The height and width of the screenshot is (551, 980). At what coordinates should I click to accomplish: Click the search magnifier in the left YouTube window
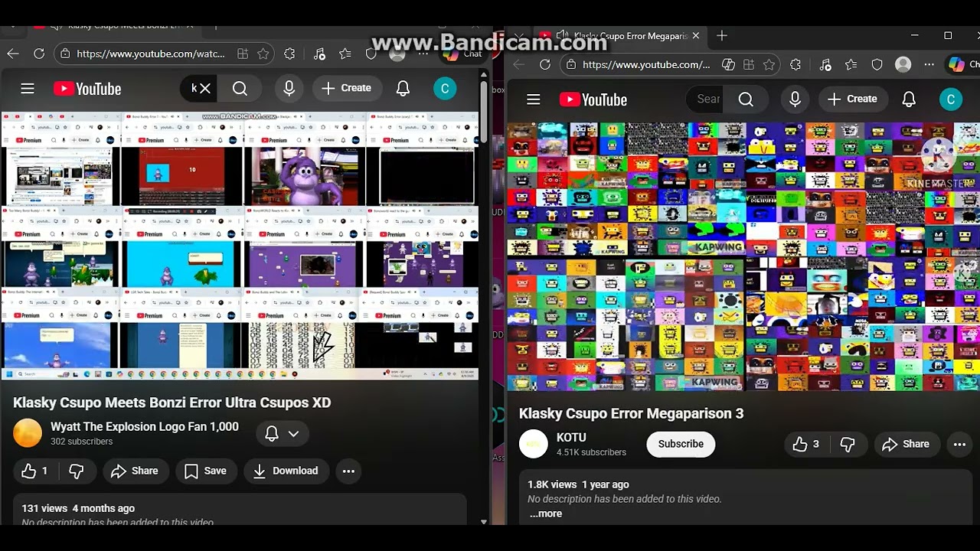click(240, 89)
